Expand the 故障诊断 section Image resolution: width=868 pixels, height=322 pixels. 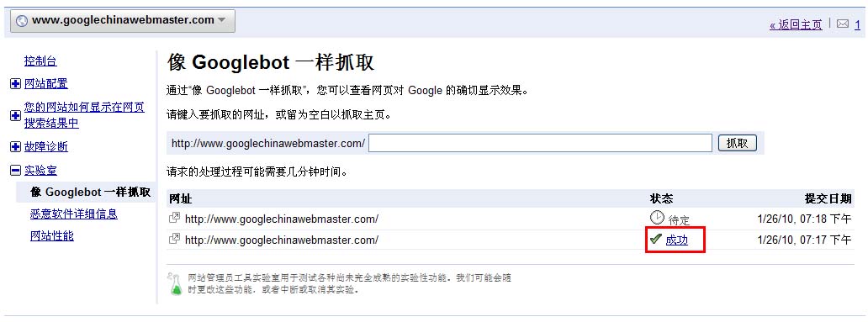pos(46,146)
